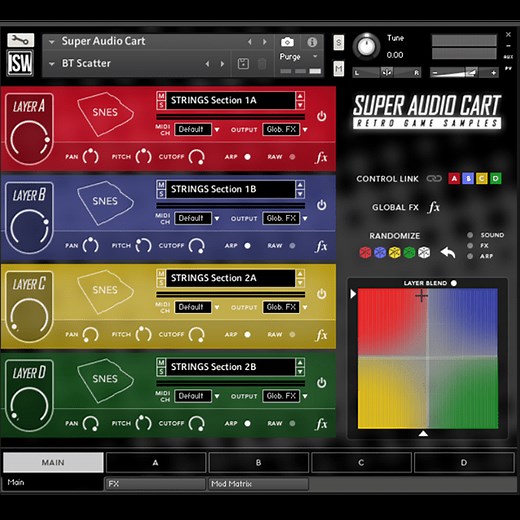Switch to the C layer tab

tap(361, 462)
